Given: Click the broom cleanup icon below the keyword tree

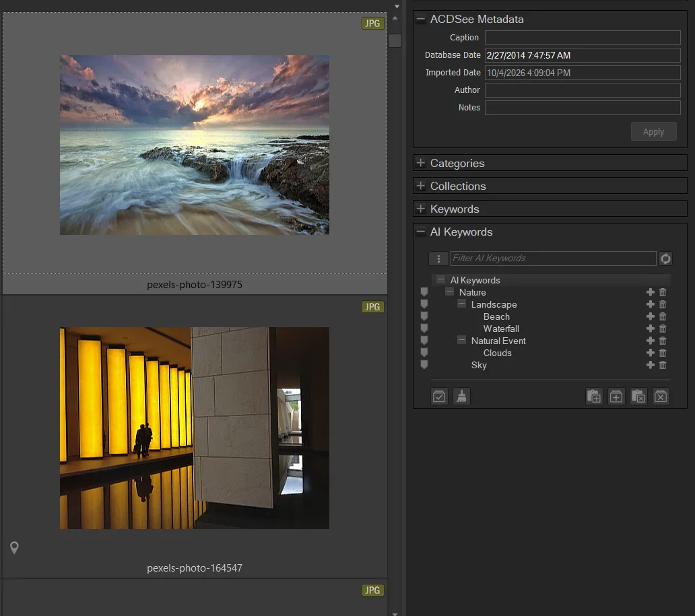Looking at the screenshot, I should 461,396.
